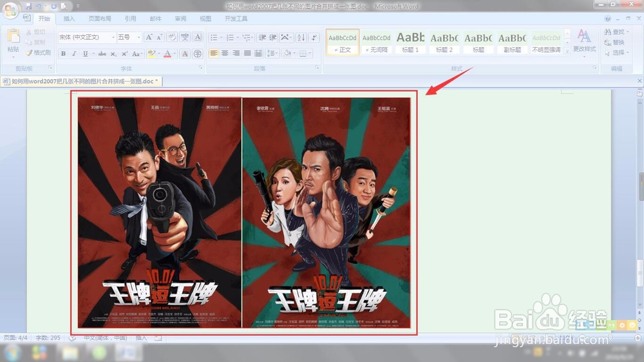644x362 pixels.
Task: Expand the Styles gallery More arrow
Action: [567, 51]
